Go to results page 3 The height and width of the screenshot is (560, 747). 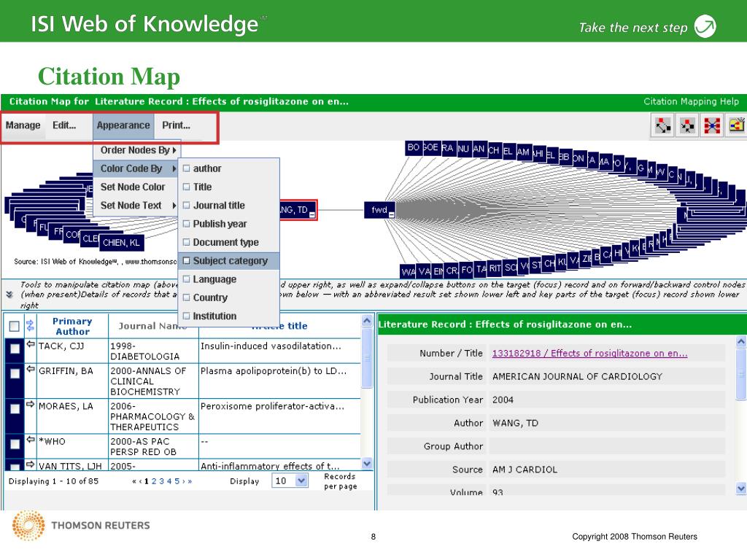[x=161, y=481]
